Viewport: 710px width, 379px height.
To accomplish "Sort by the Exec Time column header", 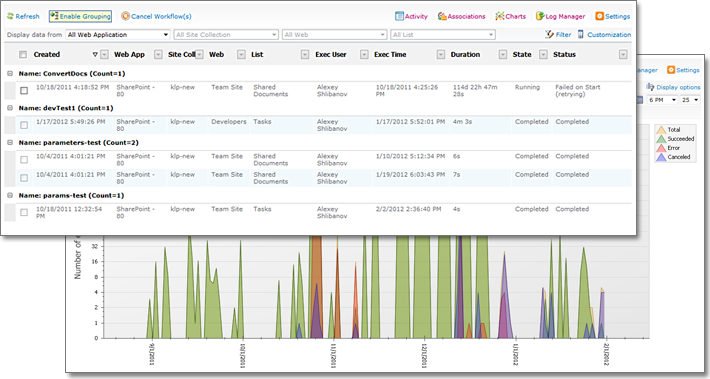I will (390, 54).
